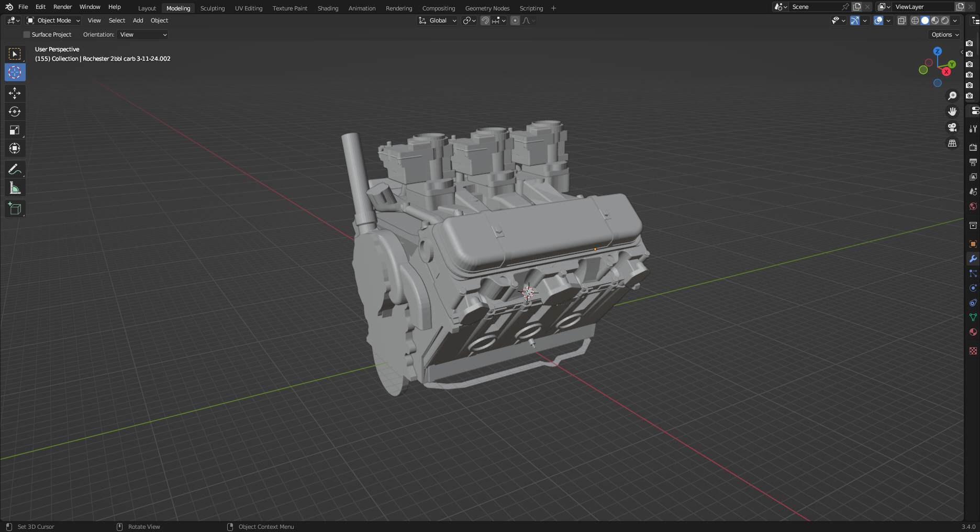Viewport: 980px width, 532px height.
Task: Open the Scene properties tab
Action: [x=973, y=192]
